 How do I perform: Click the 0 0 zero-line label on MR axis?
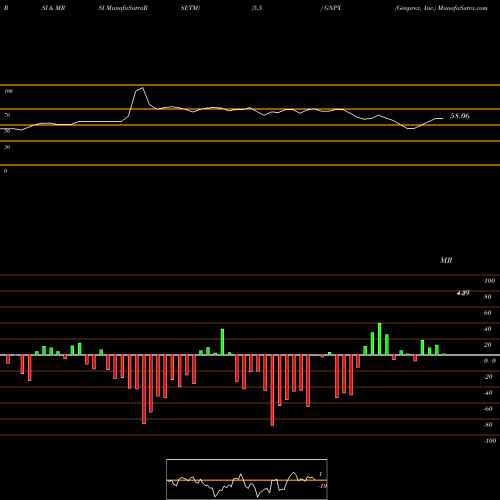tap(490, 361)
